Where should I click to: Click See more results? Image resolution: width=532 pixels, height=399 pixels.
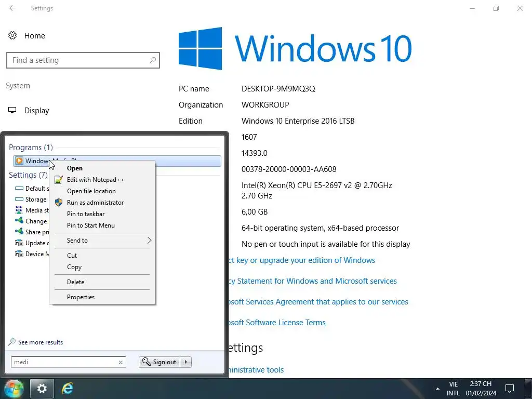[x=41, y=342]
